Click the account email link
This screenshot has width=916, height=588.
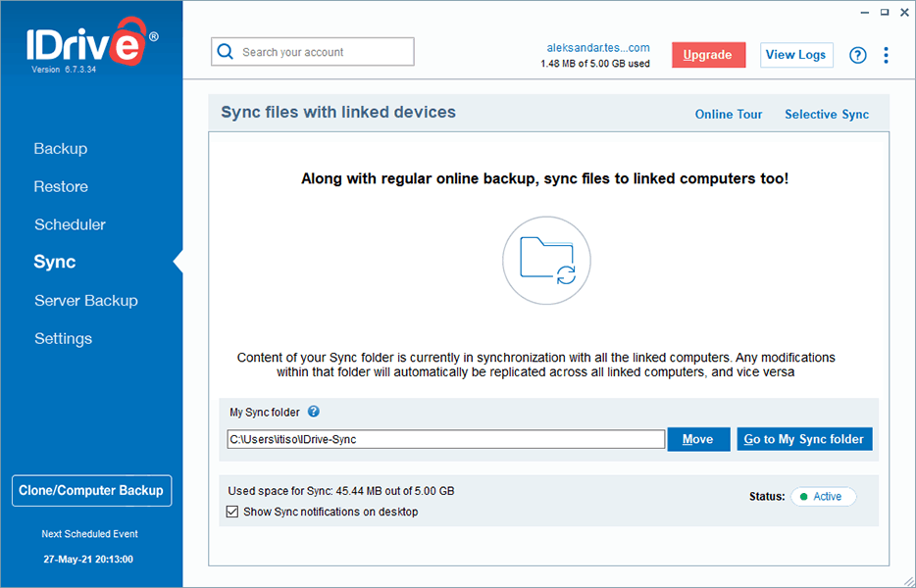point(597,48)
